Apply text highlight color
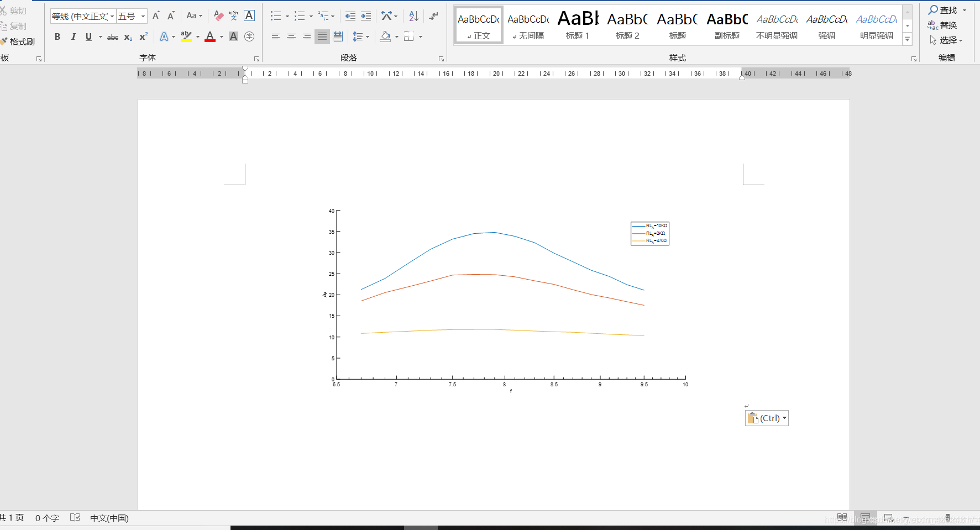Screen dimensions: 980x530 pyautogui.click(x=186, y=37)
